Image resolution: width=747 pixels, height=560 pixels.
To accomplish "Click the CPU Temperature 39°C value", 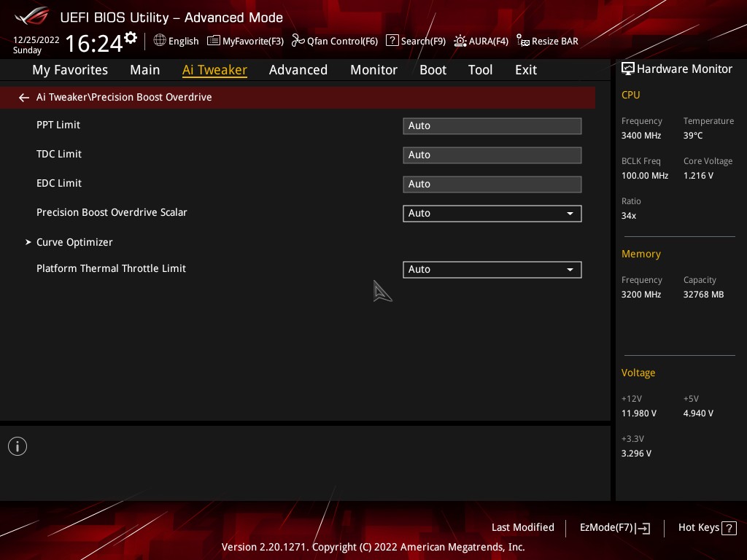I will click(x=693, y=136).
